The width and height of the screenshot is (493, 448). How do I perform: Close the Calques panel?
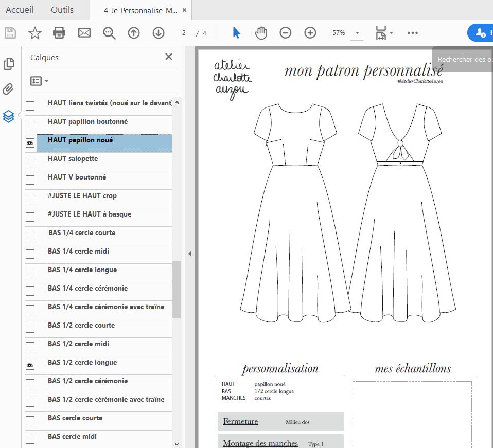pos(168,57)
